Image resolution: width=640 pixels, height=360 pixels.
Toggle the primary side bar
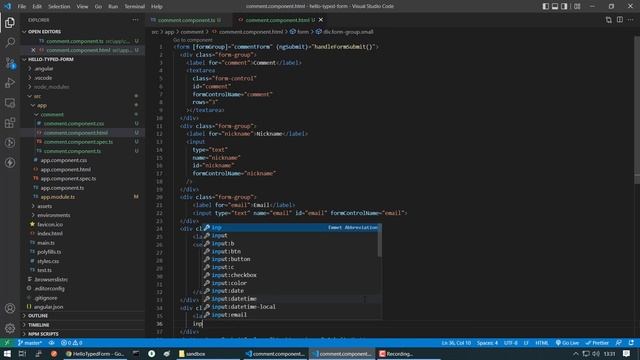point(546,6)
